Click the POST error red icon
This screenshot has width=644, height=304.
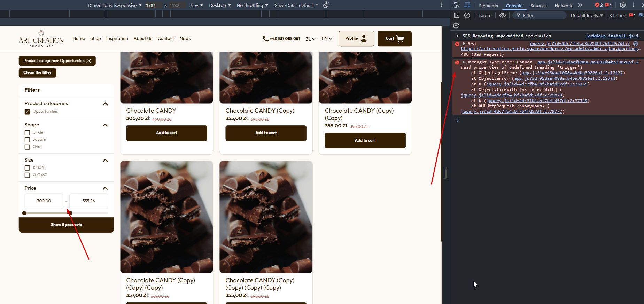coord(457,44)
